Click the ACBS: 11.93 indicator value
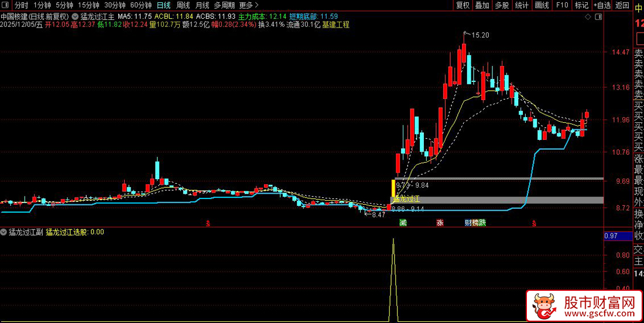Viewport: 644px width, 323px height. [215, 16]
